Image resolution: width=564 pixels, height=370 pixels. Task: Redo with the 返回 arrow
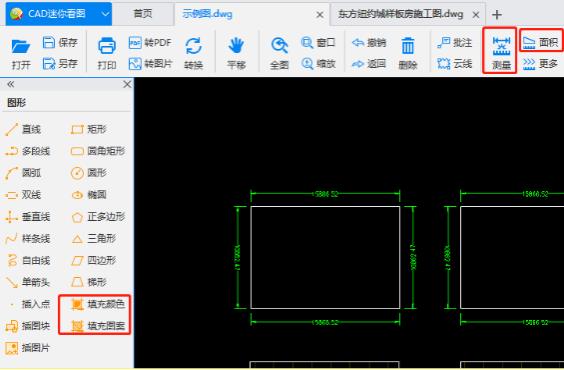click(369, 64)
